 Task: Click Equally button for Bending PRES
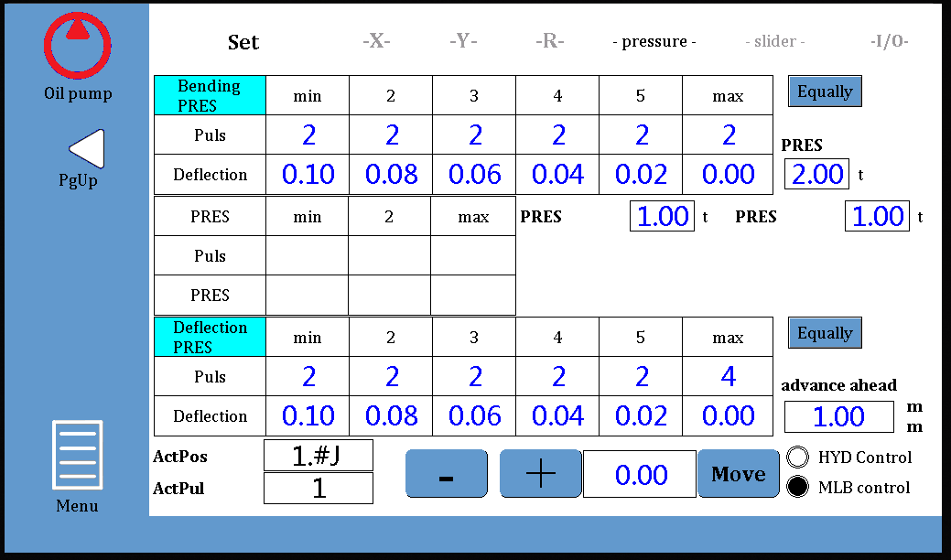pos(825,92)
